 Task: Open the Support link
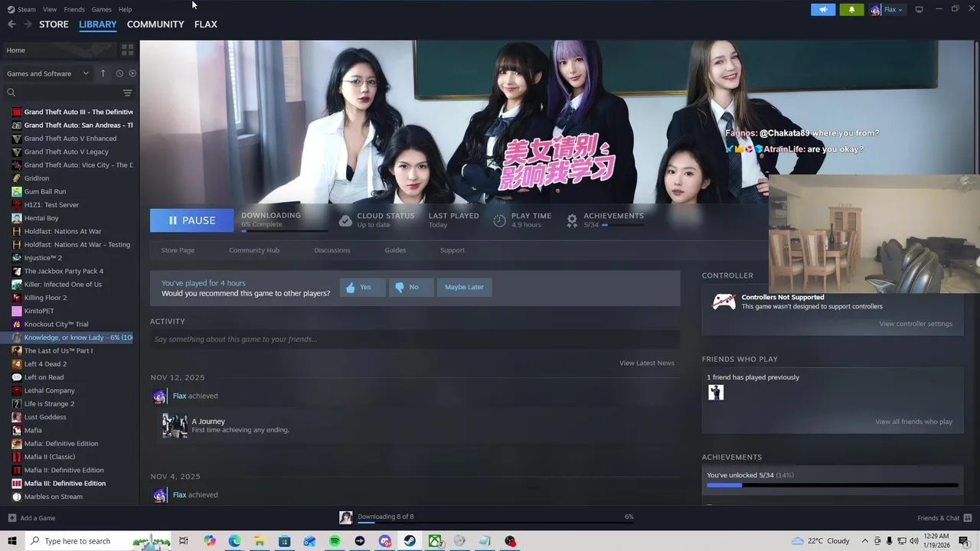452,250
